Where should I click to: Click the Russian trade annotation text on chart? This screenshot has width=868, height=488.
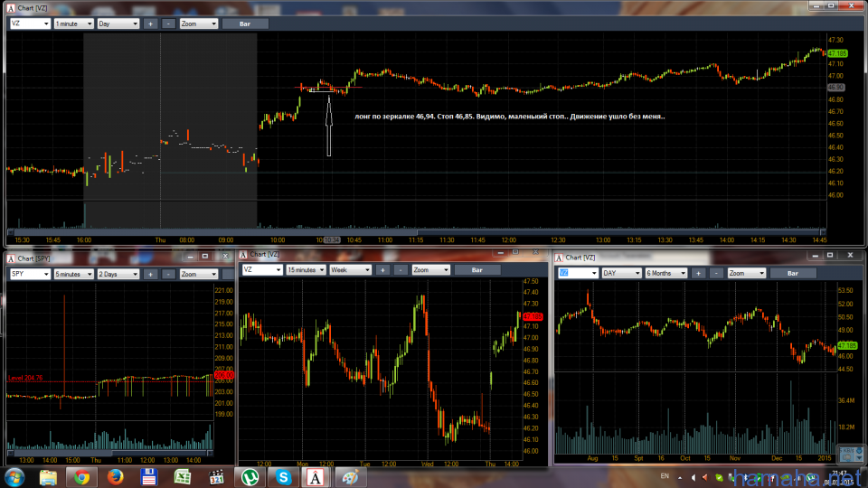[x=510, y=117]
